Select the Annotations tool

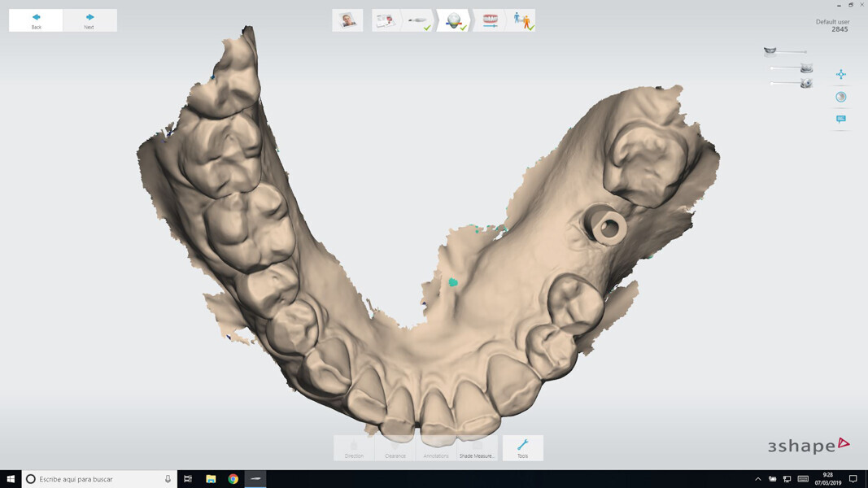click(436, 447)
